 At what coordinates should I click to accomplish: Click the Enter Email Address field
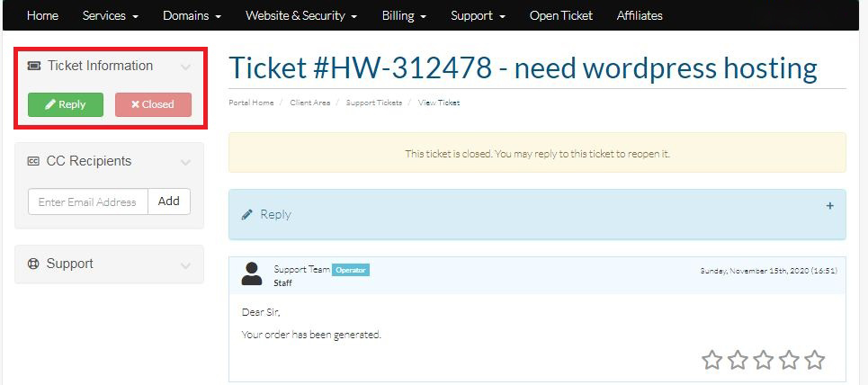(87, 201)
